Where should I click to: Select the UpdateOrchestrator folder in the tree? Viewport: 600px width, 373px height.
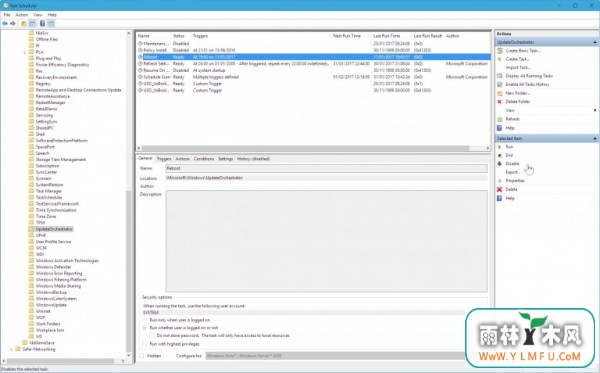pyautogui.click(x=54, y=229)
